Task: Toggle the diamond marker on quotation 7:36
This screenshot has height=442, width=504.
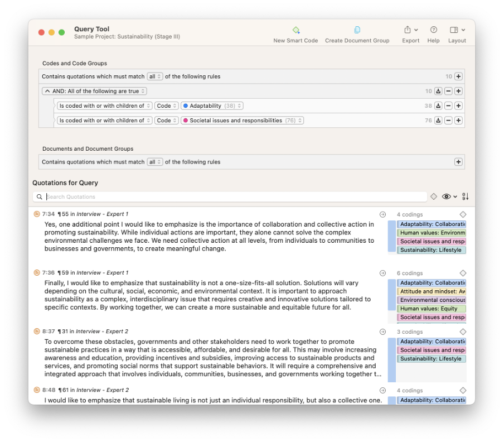Action: click(463, 273)
